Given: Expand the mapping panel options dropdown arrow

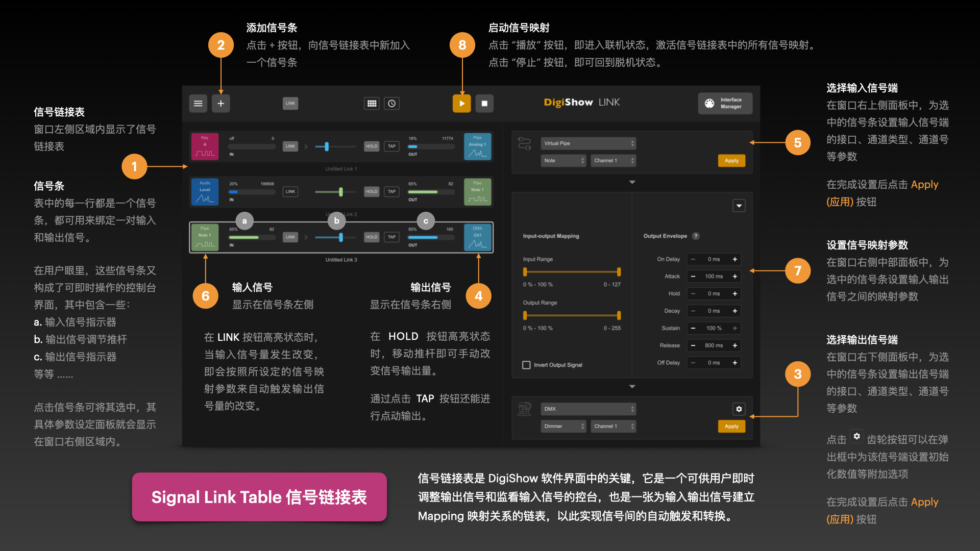Looking at the screenshot, I should tap(739, 206).
